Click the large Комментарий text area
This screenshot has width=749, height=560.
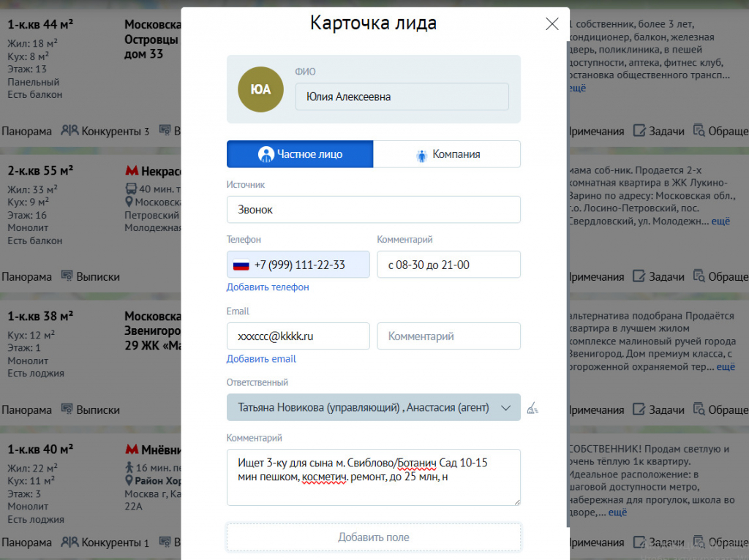click(374, 477)
